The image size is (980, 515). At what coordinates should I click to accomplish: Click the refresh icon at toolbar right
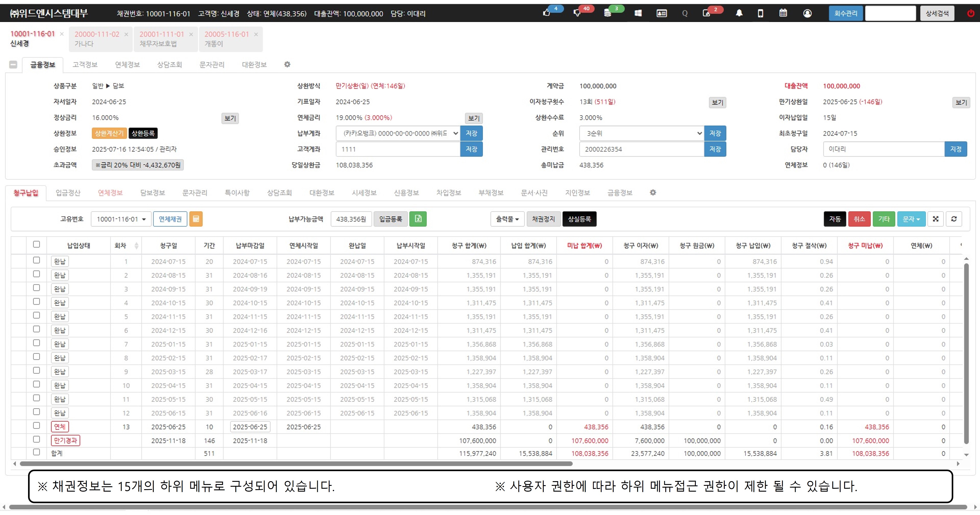954,219
